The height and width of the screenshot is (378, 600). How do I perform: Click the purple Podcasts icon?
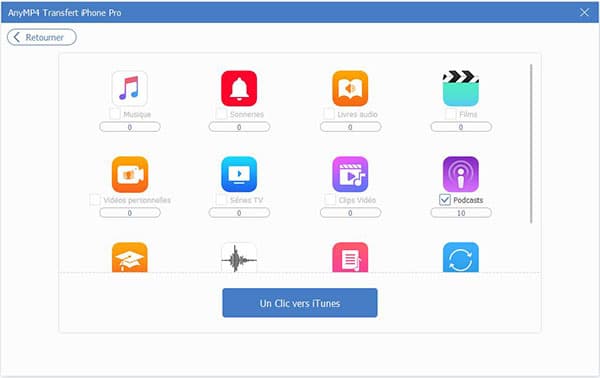click(461, 174)
